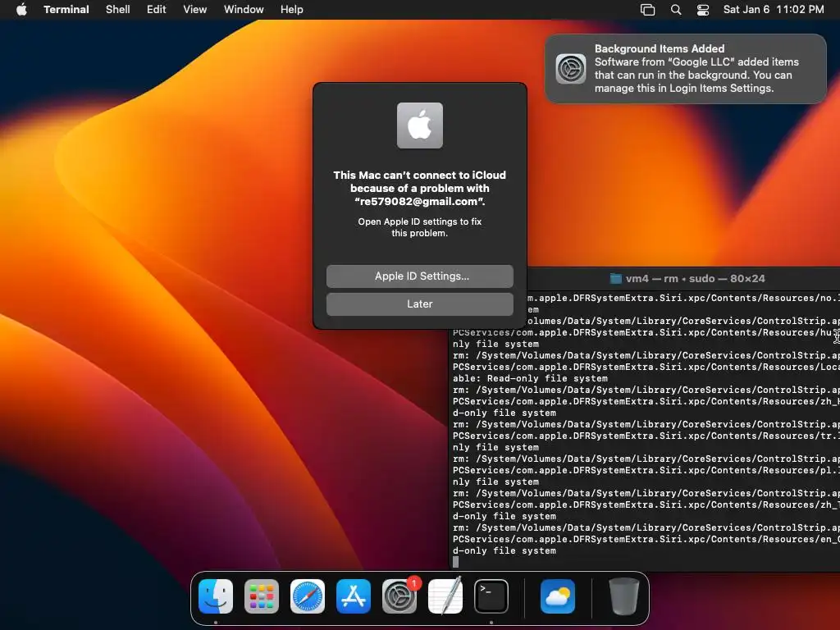The width and height of the screenshot is (840, 630).
Task: Open Finder from the Dock
Action: pos(216,596)
